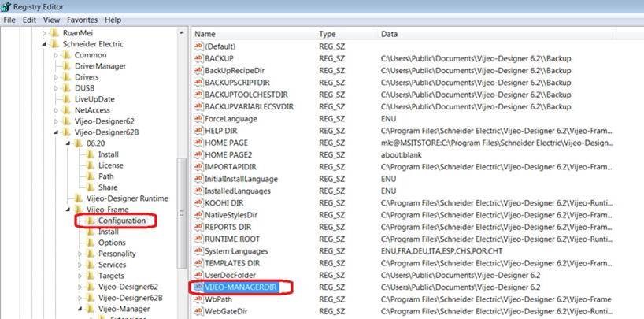This screenshot has height=319, width=644.
Task: Select the RuanMei folder icon
Action: coord(54,33)
